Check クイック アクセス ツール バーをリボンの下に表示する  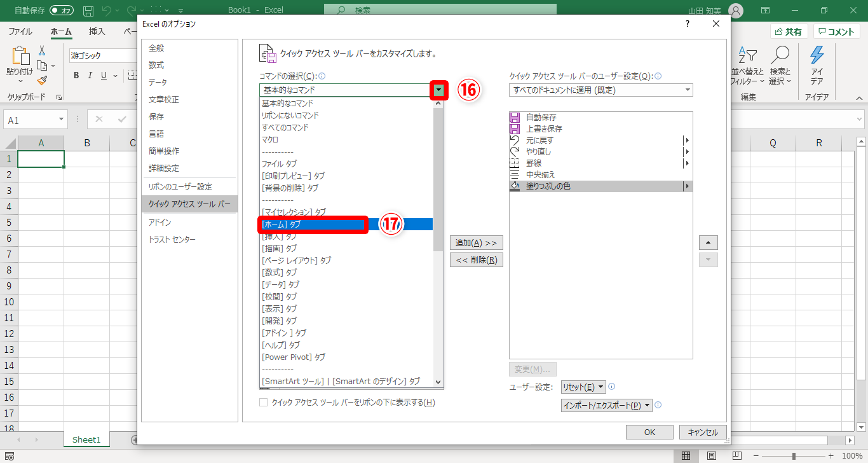click(264, 403)
